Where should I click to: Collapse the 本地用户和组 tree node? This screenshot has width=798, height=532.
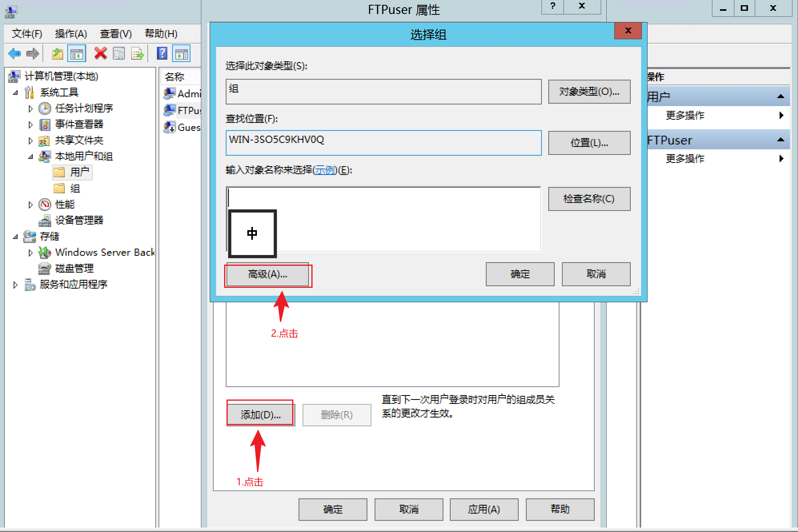click(30, 157)
